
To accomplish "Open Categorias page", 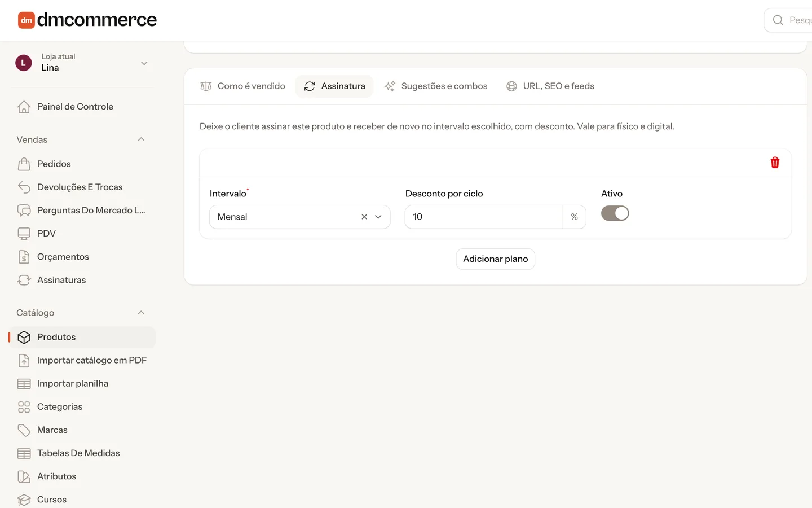I will [82, 407].
